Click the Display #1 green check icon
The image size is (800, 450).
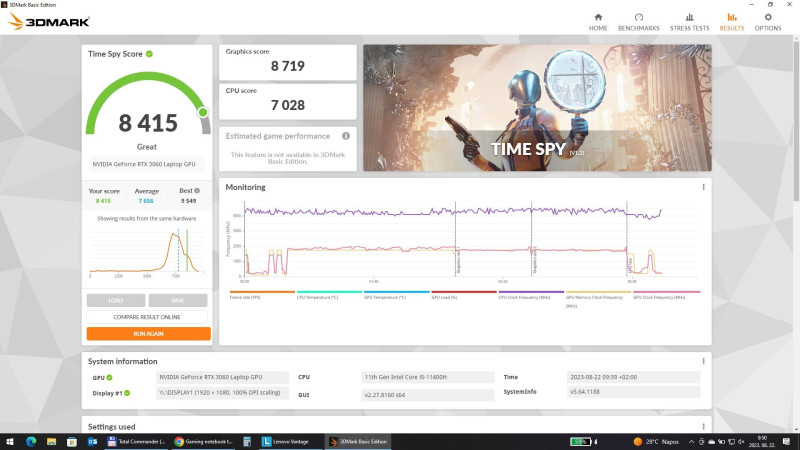[127, 393]
